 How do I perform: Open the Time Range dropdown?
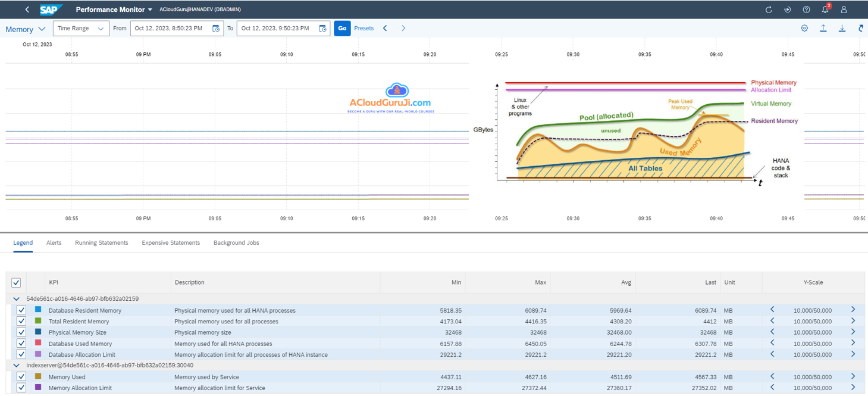[x=81, y=29]
